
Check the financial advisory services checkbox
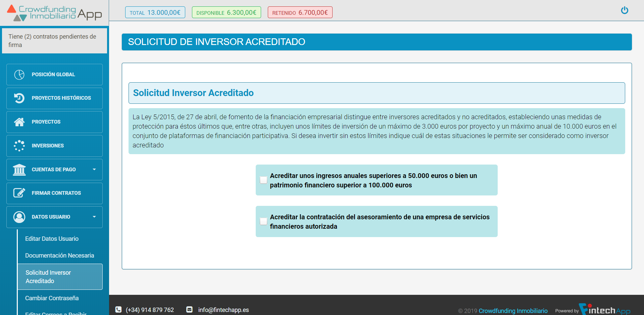click(263, 221)
